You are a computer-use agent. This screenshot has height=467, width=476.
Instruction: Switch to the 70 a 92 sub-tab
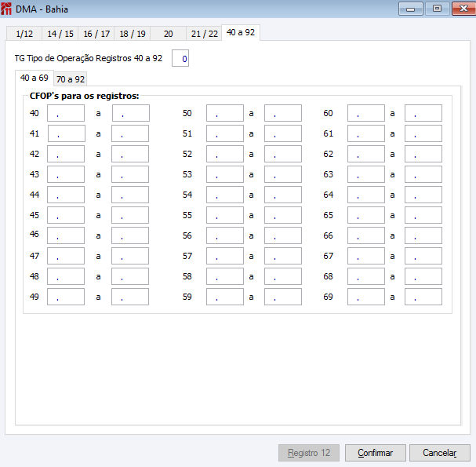point(71,79)
